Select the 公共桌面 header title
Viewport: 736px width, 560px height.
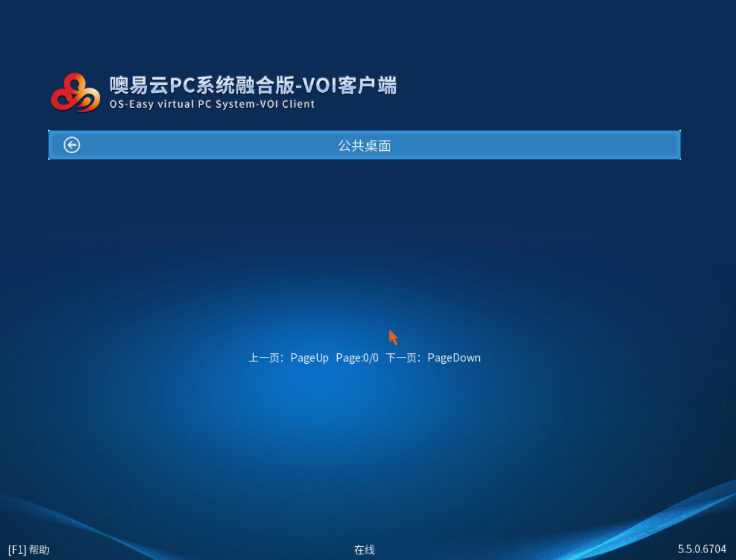[x=365, y=146]
